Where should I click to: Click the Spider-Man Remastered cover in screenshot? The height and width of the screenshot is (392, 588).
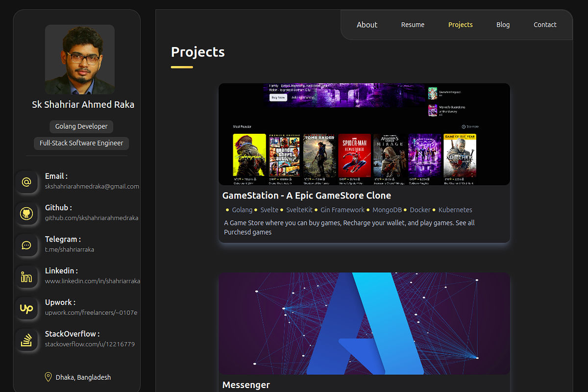[355, 155]
